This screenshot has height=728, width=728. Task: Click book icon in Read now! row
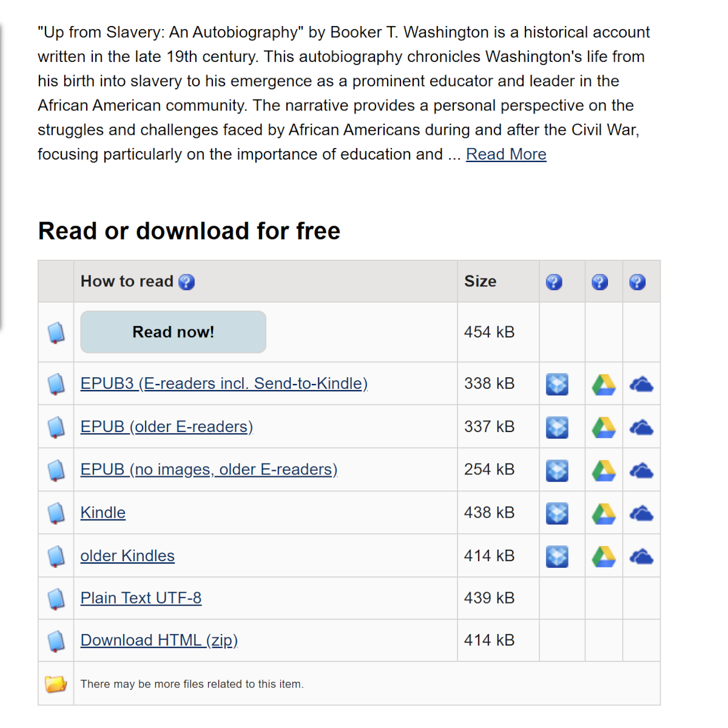56,332
